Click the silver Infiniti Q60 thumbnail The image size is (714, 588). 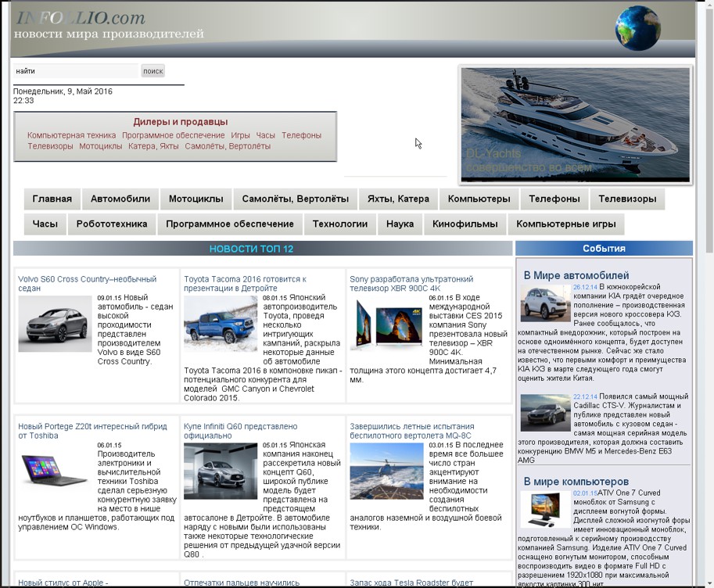(221, 471)
